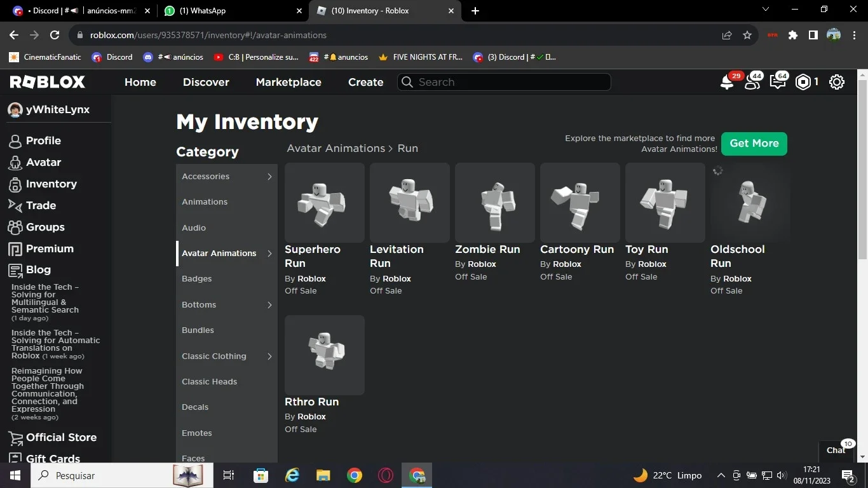The image size is (868, 488).
Task: Click the Groups sidebar icon
Action: point(15,227)
